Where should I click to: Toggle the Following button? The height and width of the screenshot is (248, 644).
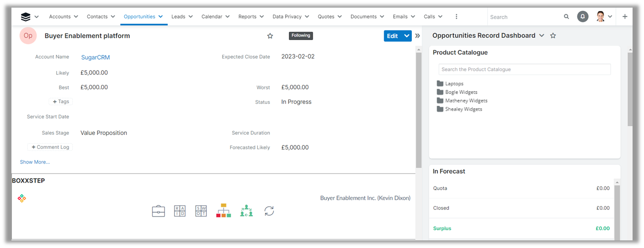point(301,35)
